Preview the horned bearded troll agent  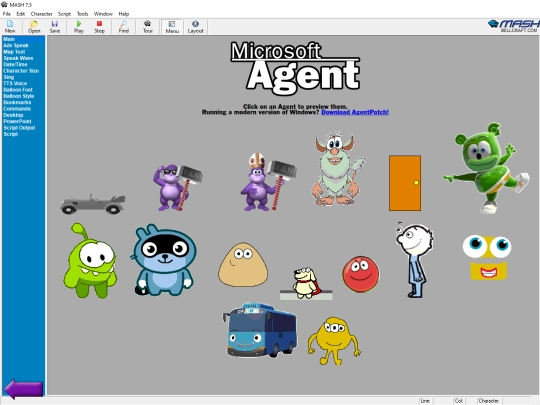339,169
